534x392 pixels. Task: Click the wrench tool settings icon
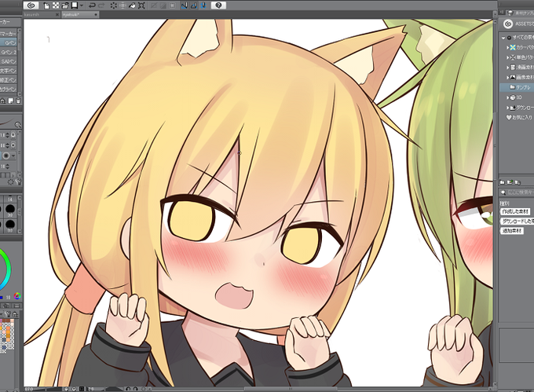18,181
